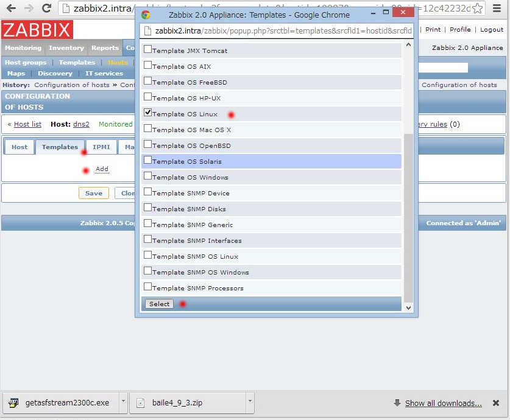510x420 pixels.
Task: Click the Logout link
Action: (x=492, y=30)
